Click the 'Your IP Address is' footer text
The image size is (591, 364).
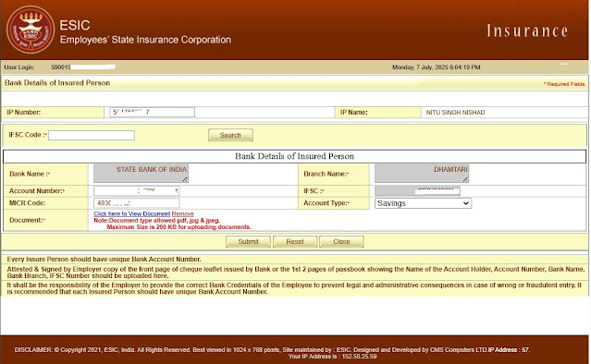332,356
